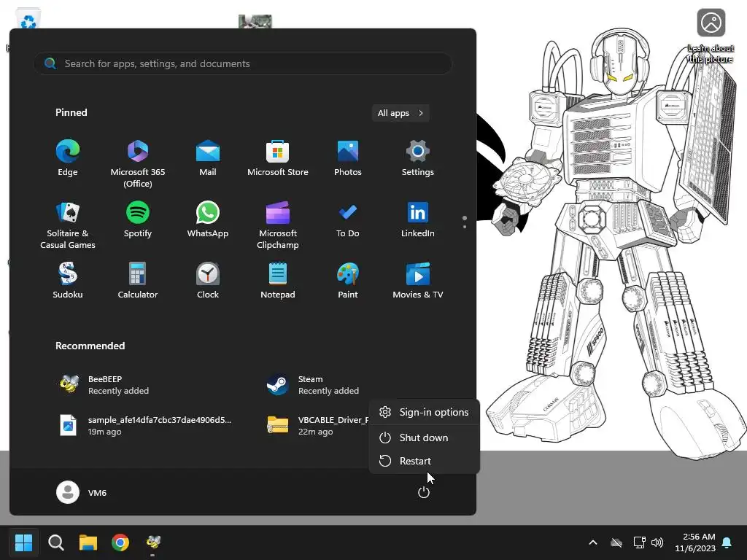Screen dimensions: 747x560
Task: Open the LinkedIn app
Action: click(418, 220)
